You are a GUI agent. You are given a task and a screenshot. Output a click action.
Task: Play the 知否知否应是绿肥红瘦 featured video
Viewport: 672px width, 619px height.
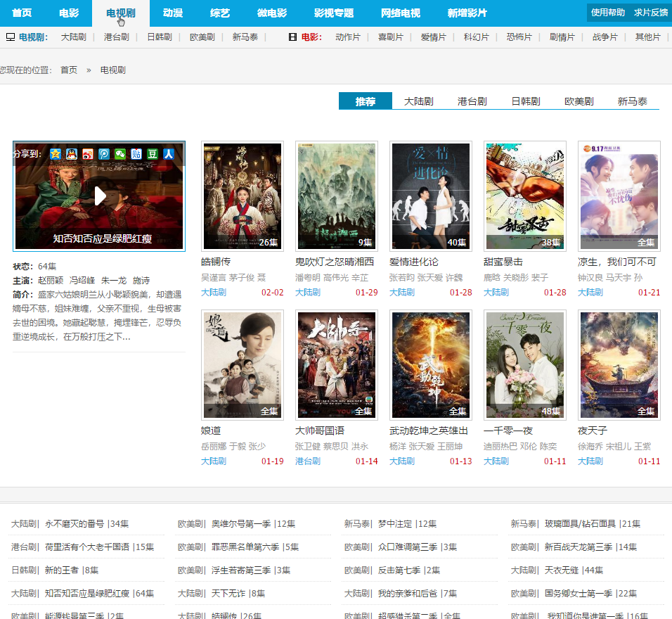tap(99, 196)
